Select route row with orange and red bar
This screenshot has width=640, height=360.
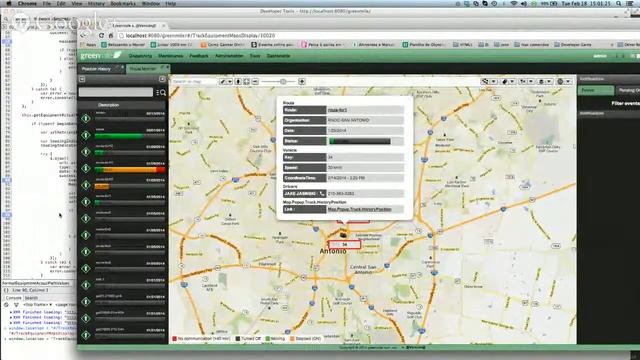[122, 168]
